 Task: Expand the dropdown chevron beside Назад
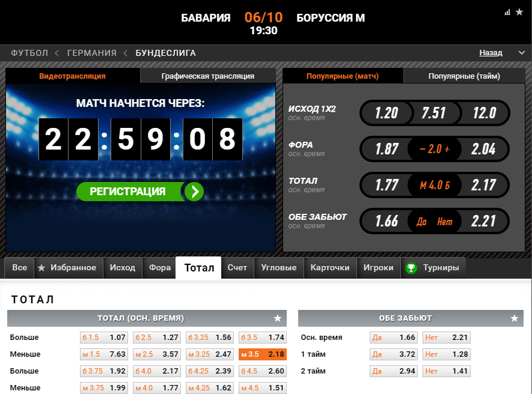pyautogui.click(x=522, y=53)
